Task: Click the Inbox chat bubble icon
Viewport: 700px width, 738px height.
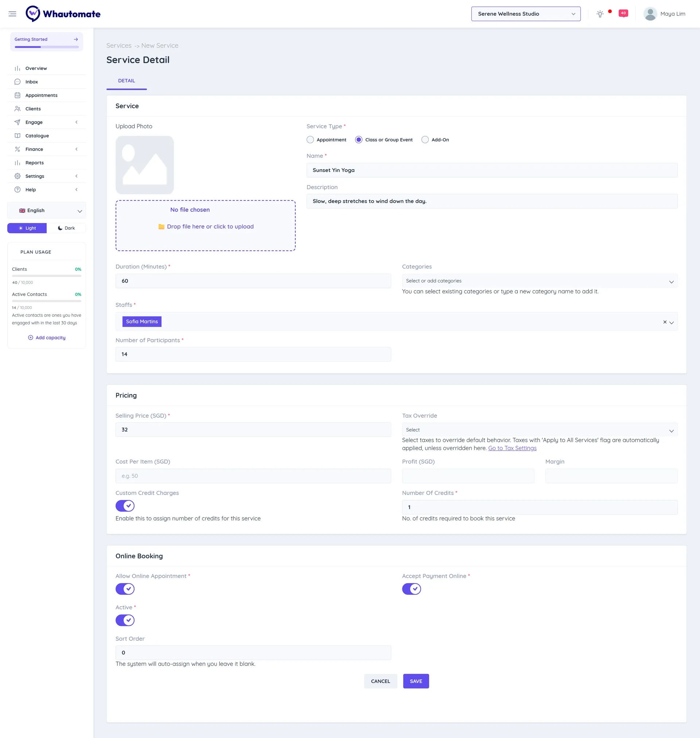Action: pos(17,82)
